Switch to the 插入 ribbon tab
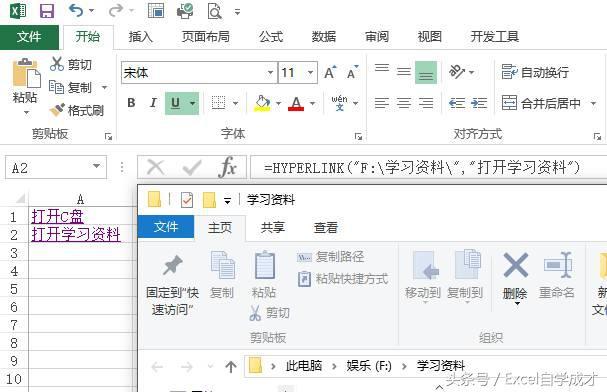The width and height of the screenshot is (607, 392). coord(141,37)
